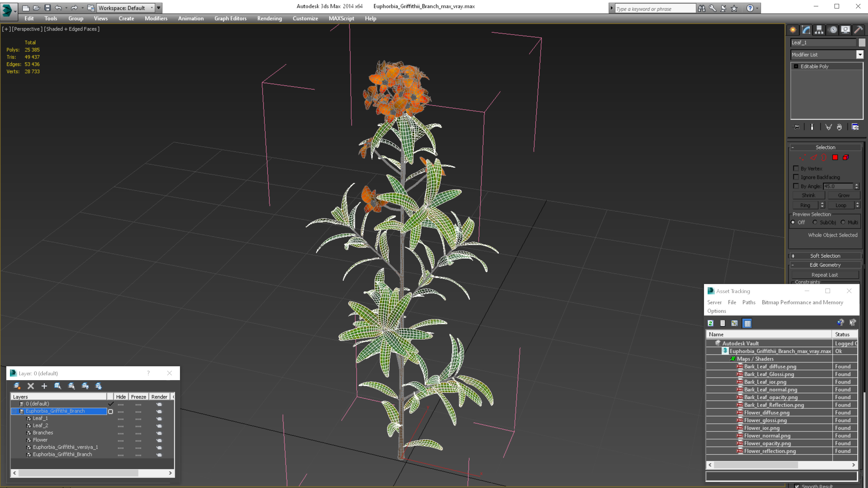868x488 pixels.
Task: Expand the Soft Selection rollout
Action: (x=825, y=256)
